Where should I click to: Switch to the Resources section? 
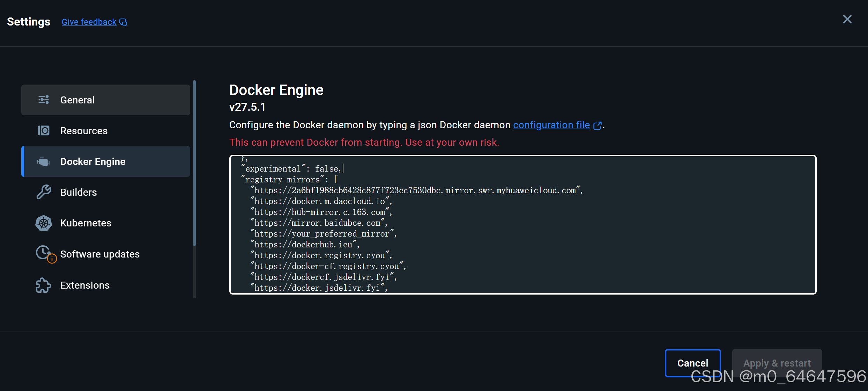click(84, 131)
